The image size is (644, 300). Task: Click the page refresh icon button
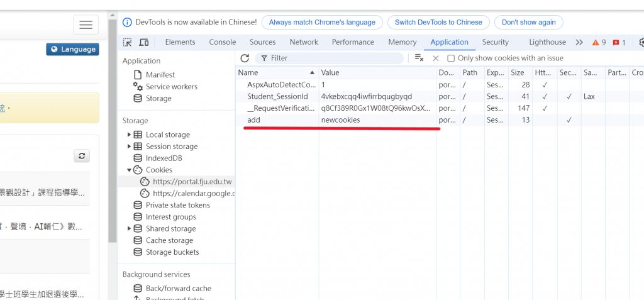pyautogui.click(x=82, y=156)
